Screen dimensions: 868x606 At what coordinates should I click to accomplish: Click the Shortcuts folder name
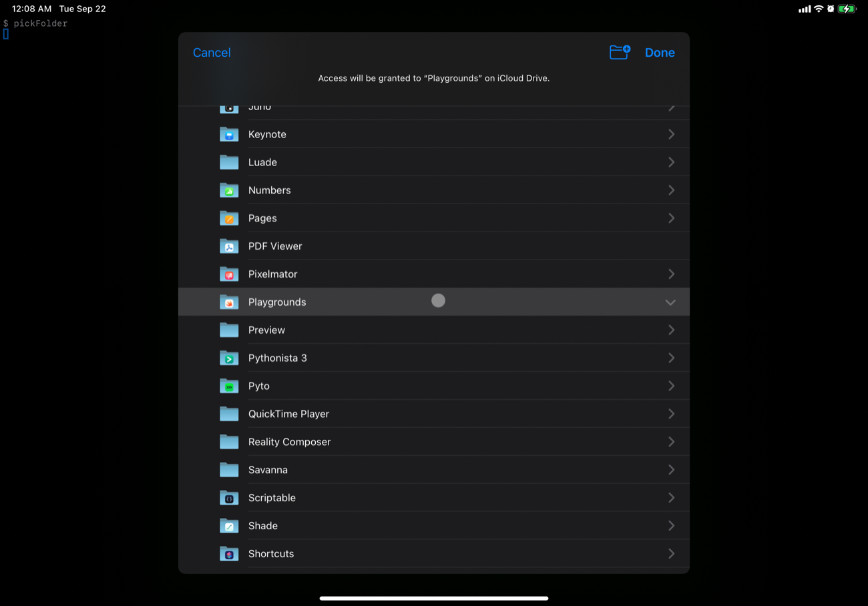(x=271, y=555)
